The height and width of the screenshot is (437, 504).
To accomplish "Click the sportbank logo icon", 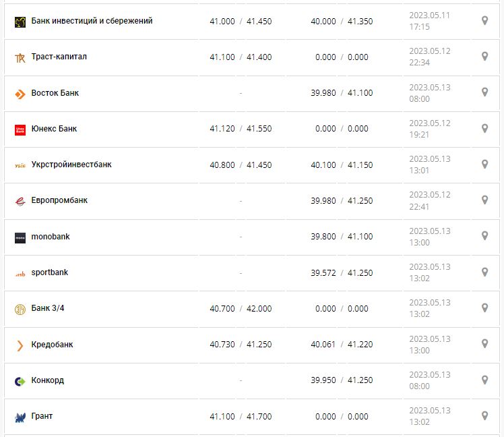I will coord(20,273).
